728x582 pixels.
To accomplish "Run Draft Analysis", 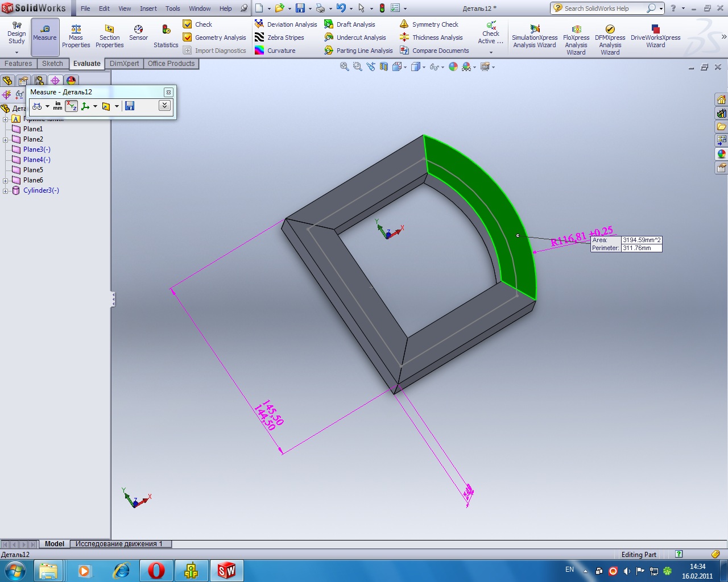I will pyautogui.click(x=350, y=24).
